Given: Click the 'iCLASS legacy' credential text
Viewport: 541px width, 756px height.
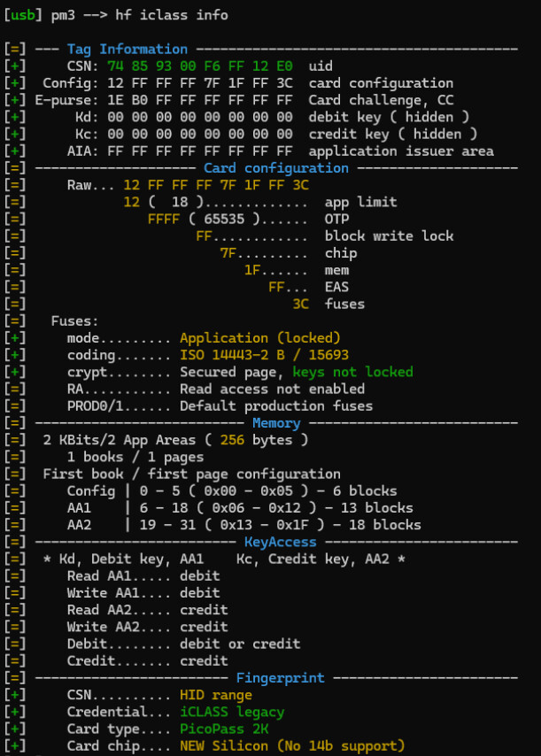Looking at the screenshot, I should point(232,712).
